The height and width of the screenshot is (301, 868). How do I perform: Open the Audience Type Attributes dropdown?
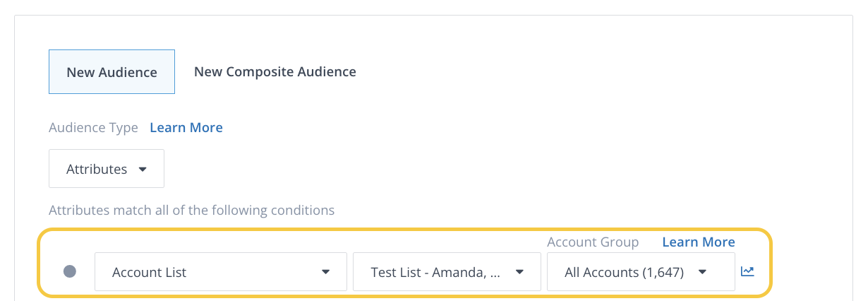(x=106, y=169)
